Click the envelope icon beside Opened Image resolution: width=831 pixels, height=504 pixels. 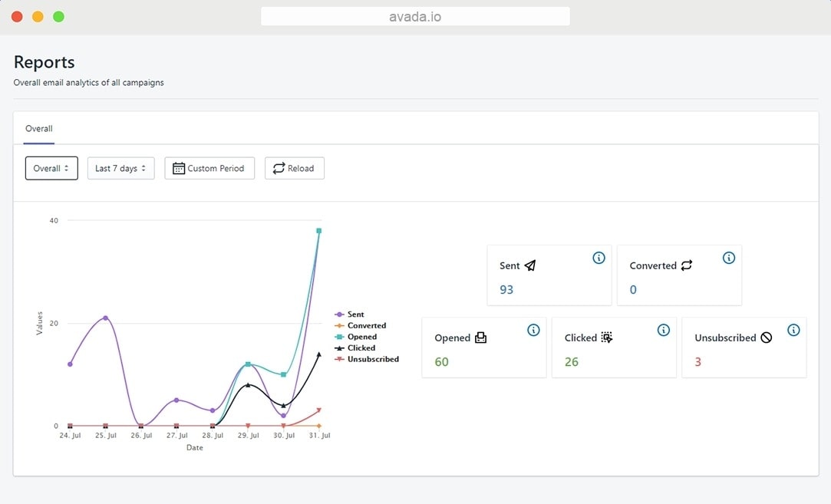click(x=480, y=338)
